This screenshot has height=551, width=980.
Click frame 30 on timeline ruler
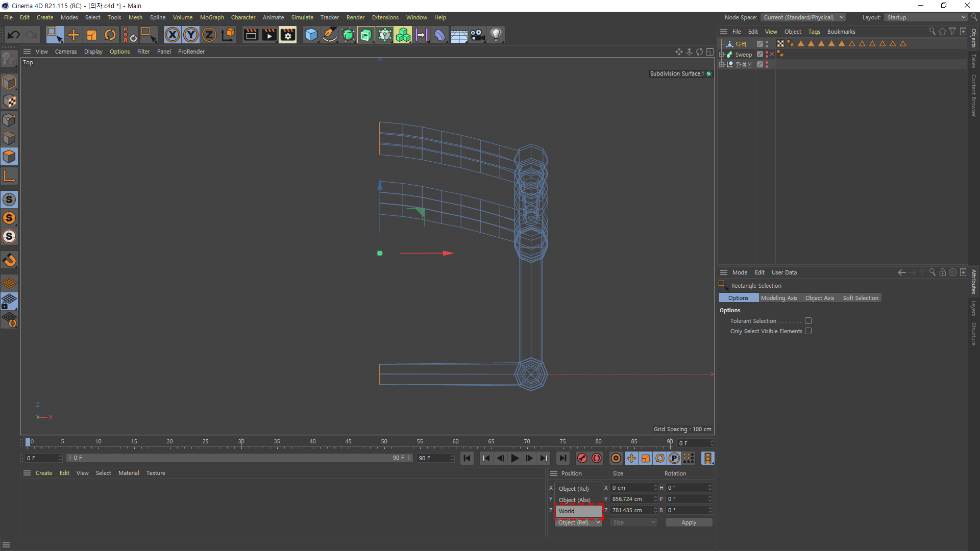pyautogui.click(x=241, y=442)
